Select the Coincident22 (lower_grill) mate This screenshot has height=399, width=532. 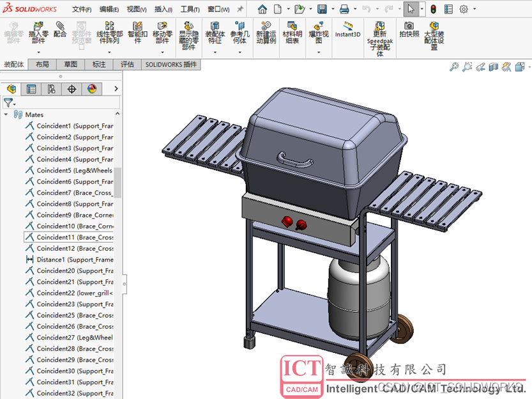[x=69, y=293]
